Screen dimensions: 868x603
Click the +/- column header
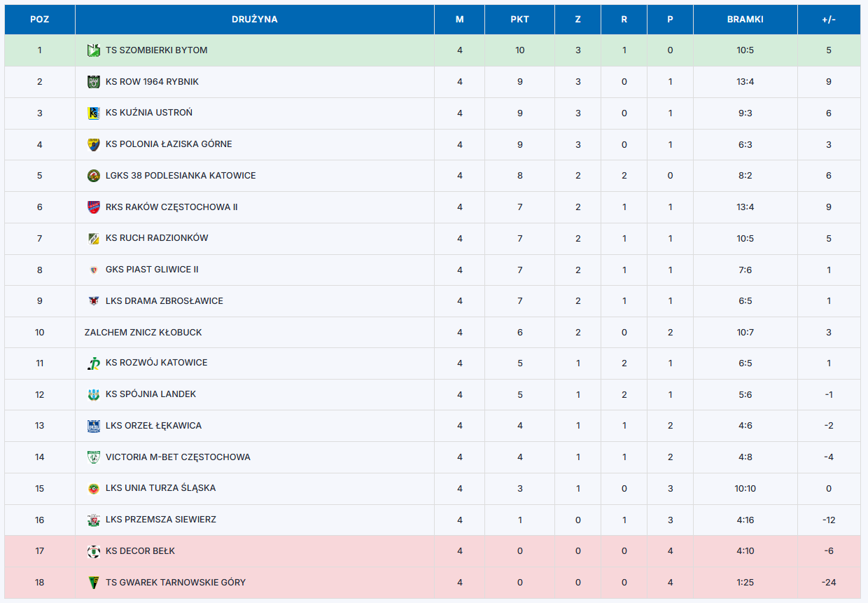tap(829, 20)
